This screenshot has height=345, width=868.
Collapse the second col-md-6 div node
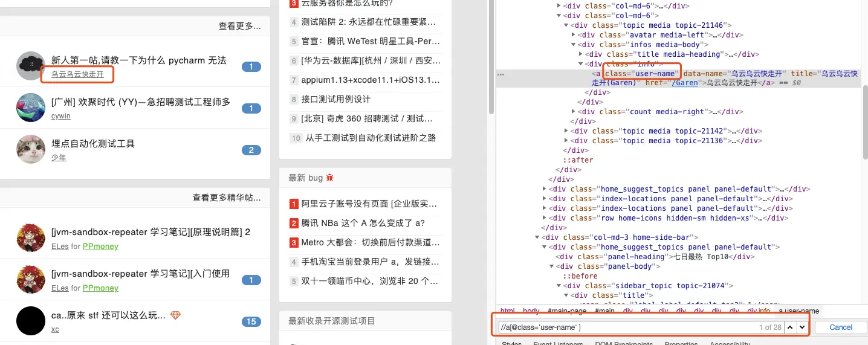click(559, 15)
